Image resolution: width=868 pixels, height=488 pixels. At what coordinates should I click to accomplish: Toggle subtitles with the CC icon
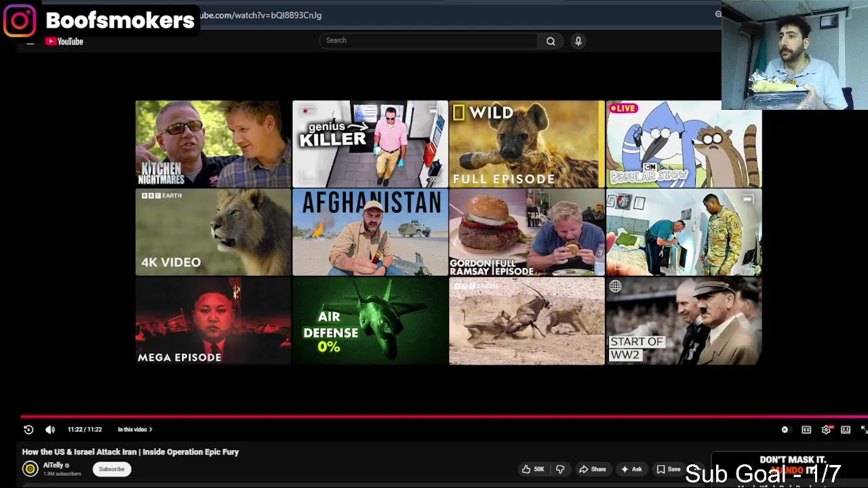(x=806, y=430)
